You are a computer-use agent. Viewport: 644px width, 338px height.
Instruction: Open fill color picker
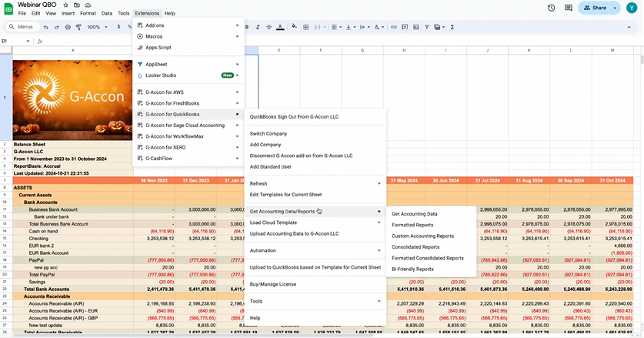[x=294, y=27]
